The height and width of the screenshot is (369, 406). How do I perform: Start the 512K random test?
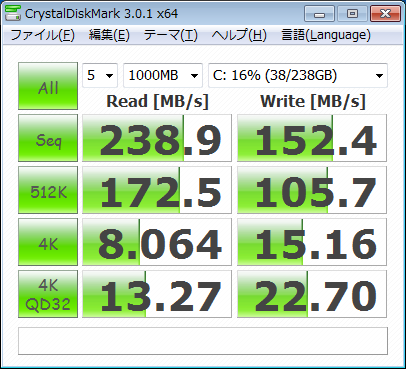point(48,190)
